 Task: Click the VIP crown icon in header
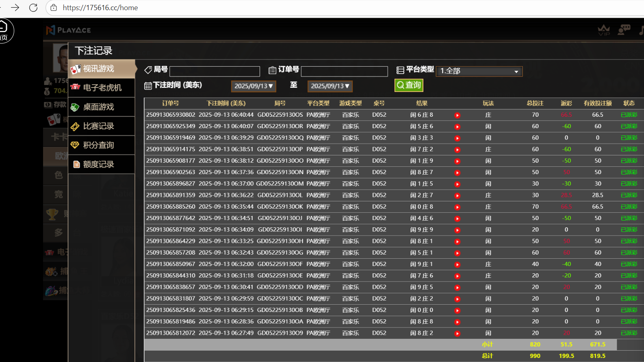click(x=604, y=30)
